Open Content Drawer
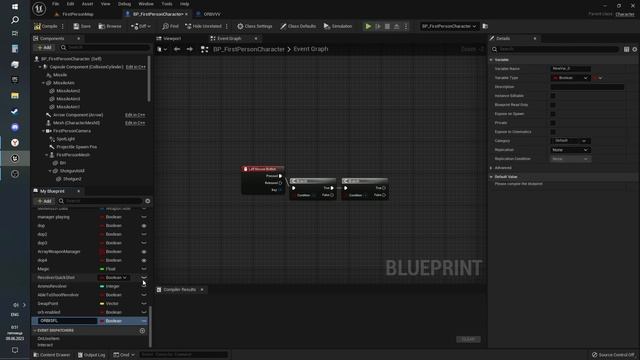 52,355
